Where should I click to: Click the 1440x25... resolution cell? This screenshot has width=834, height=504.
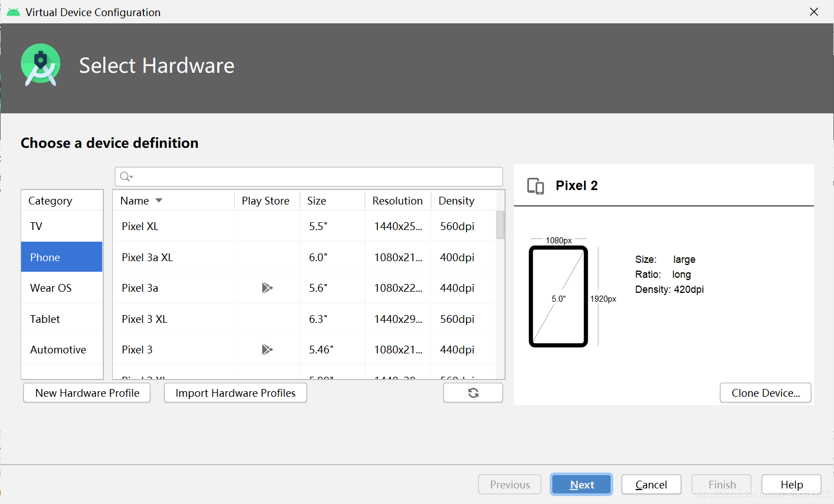click(398, 226)
